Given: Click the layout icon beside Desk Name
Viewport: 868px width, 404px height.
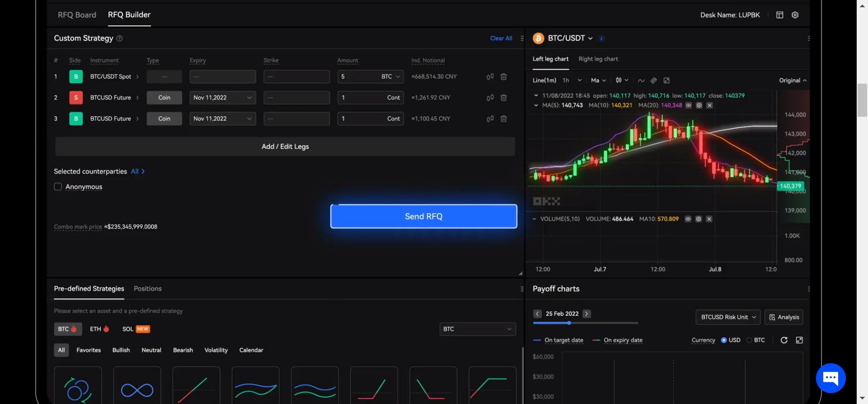Looking at the screenshot, I should [x=779, y=15].
